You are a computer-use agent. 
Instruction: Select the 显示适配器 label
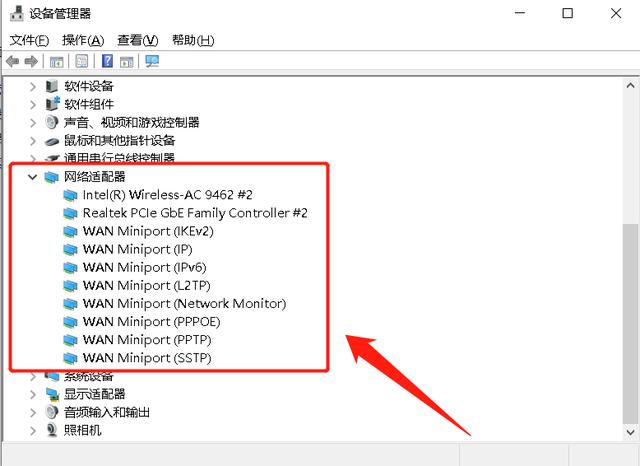tap(94, 394)
